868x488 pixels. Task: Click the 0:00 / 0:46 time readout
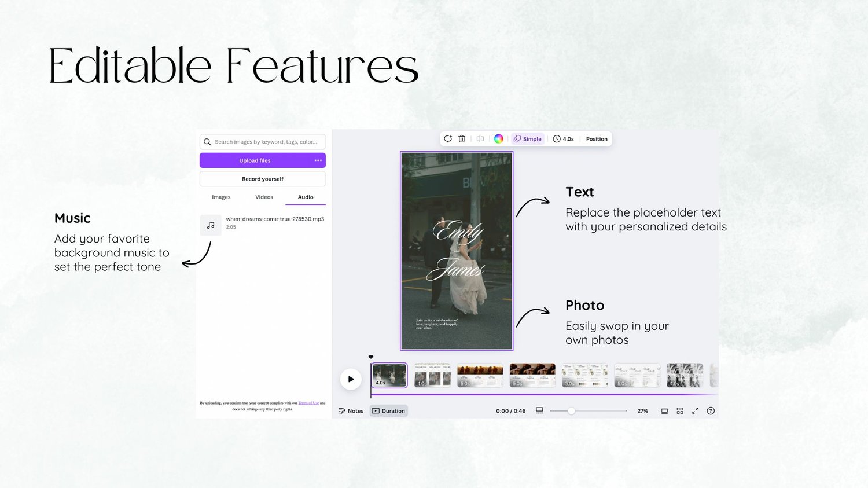coord(510,411)
